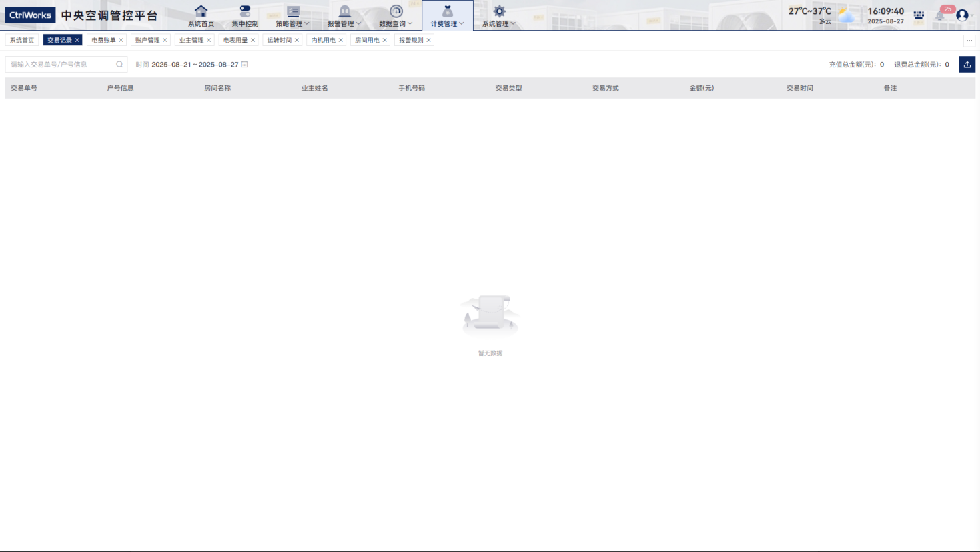
Task: Click the weather cloud icon
Action: point(846,16)
